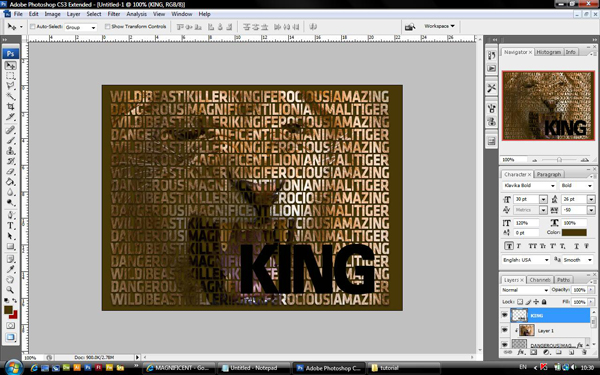Open the Bold font style dropdown
Image resolution: width=600 pixels, height=375 pixels.
pos(577,186)
